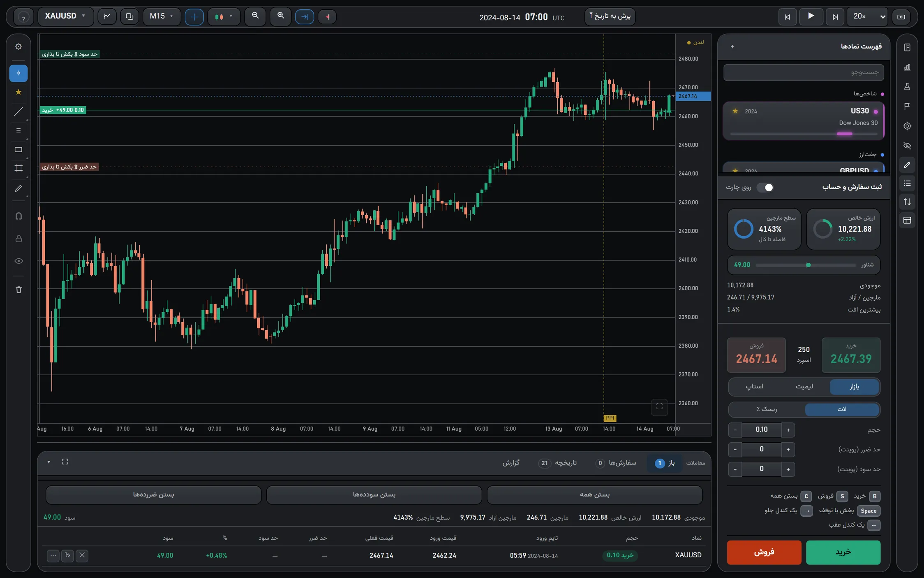Increase حجم volume with plus
The height and width of the screenshot is (578, 924).
pos(788,430)
